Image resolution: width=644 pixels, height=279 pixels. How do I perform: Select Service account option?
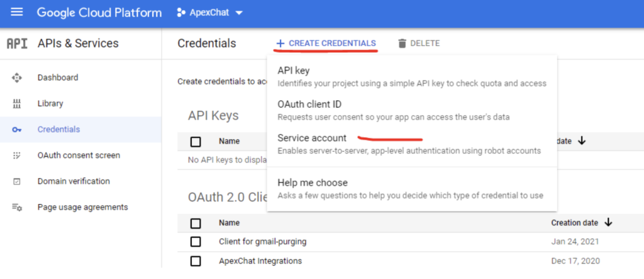(411, 144)
